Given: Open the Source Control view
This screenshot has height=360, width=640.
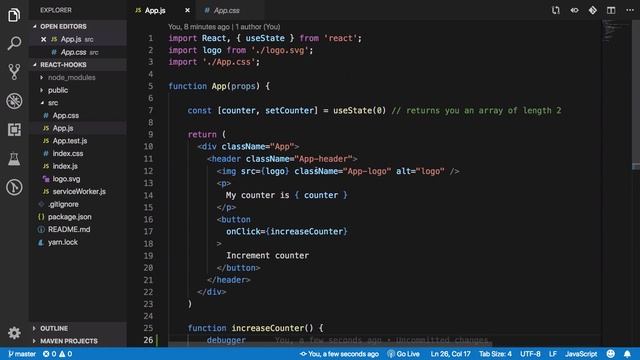Looking at the screenshot, I should click(14, 72).
